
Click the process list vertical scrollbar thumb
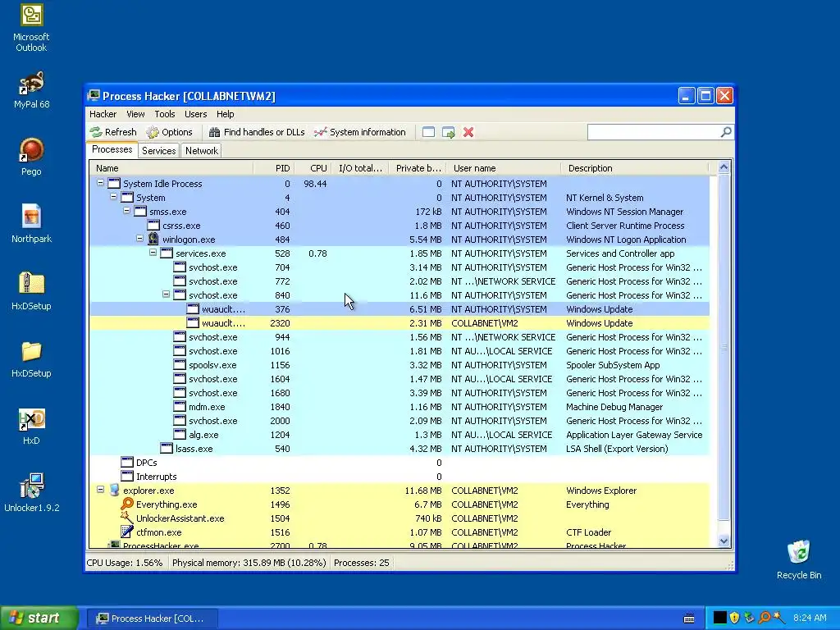[724, 347]
